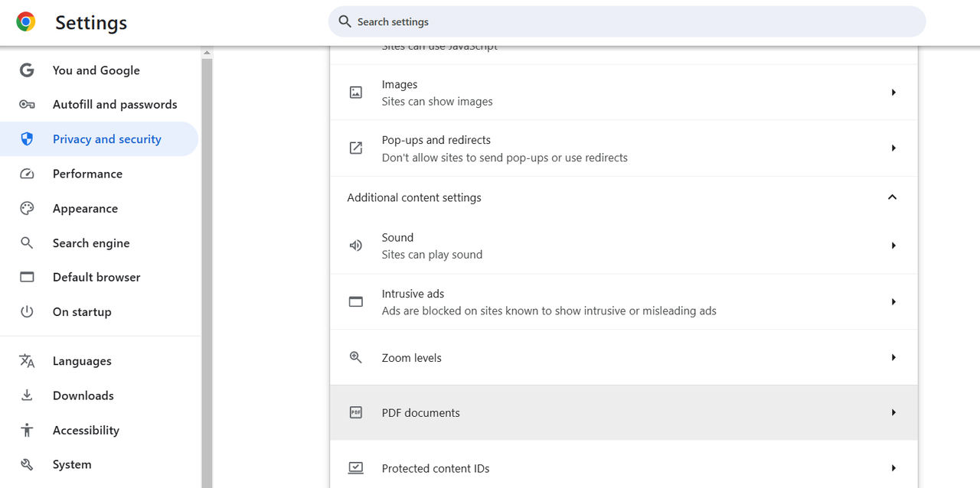Image resolution: width=980 pixels, height=488 pixels.
Task: Collapse Additional content settings chevron
Action: point(892,197)
